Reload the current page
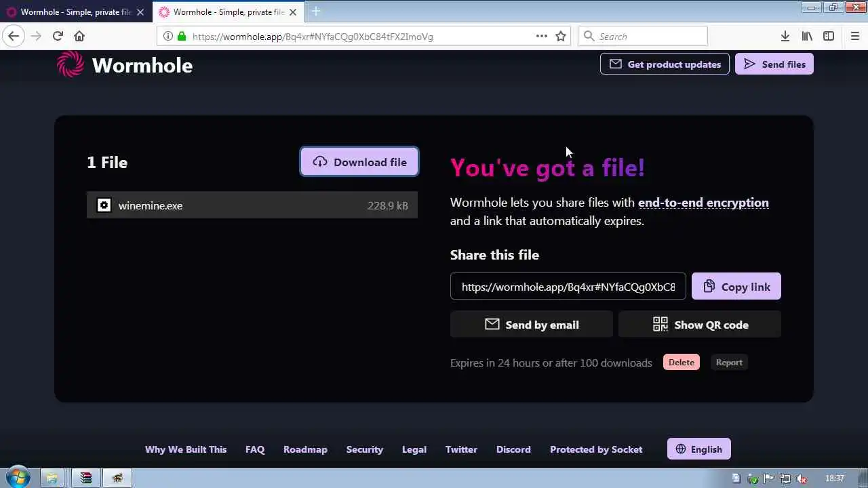 click(x=58, y=37)
